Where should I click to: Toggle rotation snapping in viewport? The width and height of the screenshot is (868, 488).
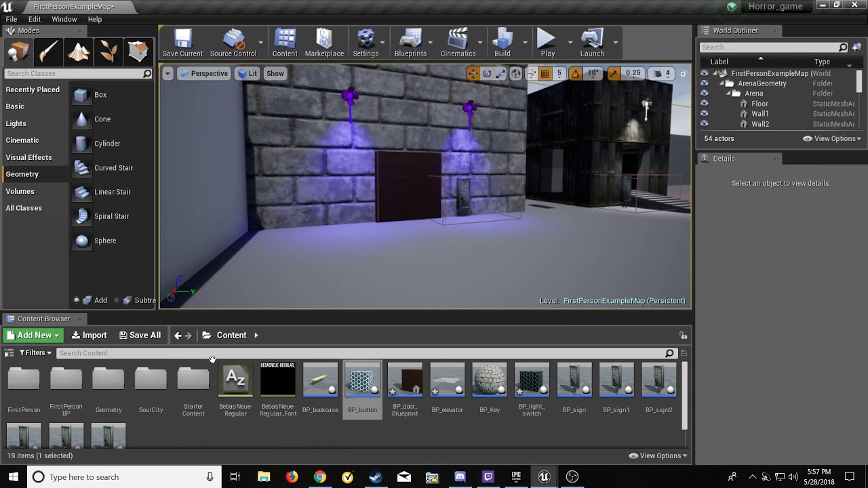coord(575,73)
